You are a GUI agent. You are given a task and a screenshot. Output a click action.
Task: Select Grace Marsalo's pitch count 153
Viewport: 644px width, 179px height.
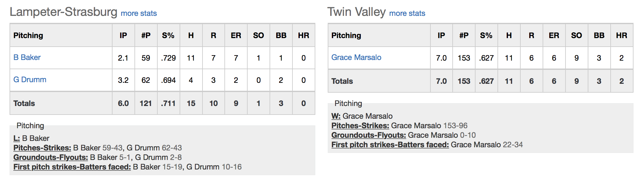[464, 58]
